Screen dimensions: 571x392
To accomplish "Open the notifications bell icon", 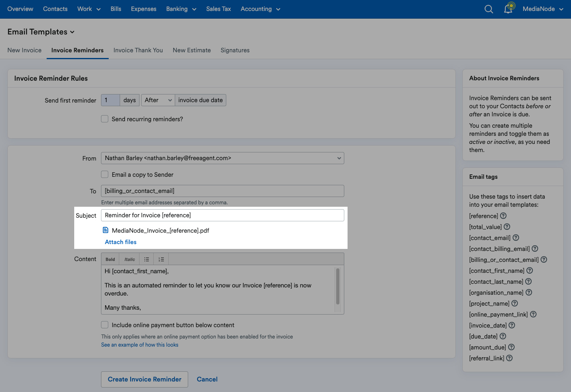I will point(509,9).
